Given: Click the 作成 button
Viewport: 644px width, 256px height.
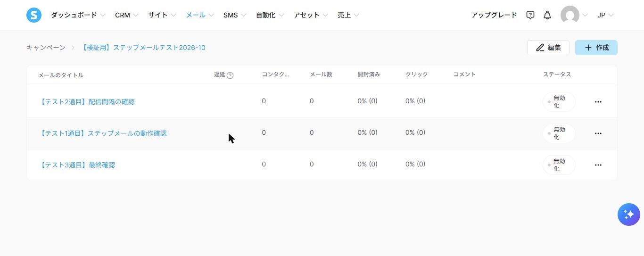Looking at the screenshot, I should (596, 48).
